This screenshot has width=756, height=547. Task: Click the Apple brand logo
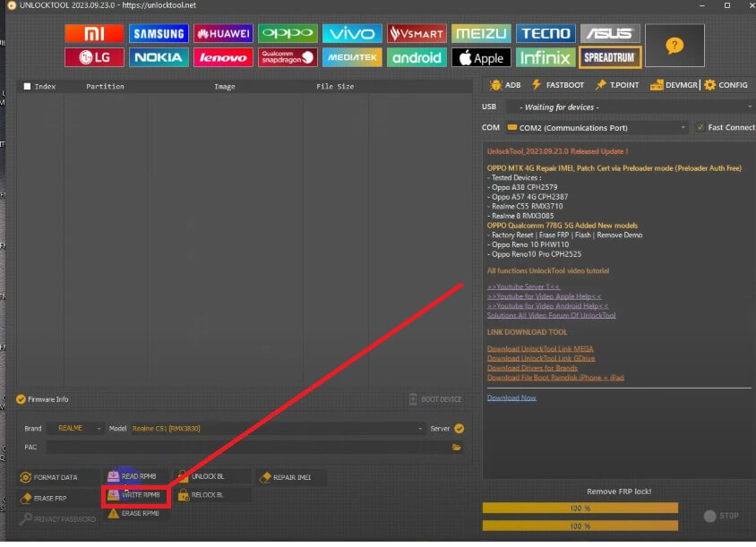[481, 57]
